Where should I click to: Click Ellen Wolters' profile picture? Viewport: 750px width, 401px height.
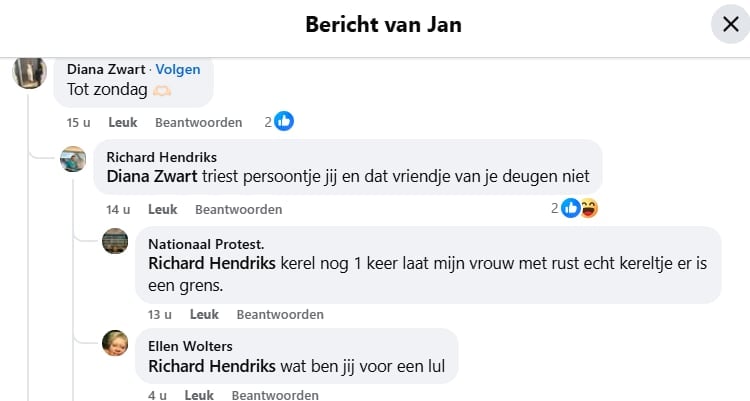point(115,344)
